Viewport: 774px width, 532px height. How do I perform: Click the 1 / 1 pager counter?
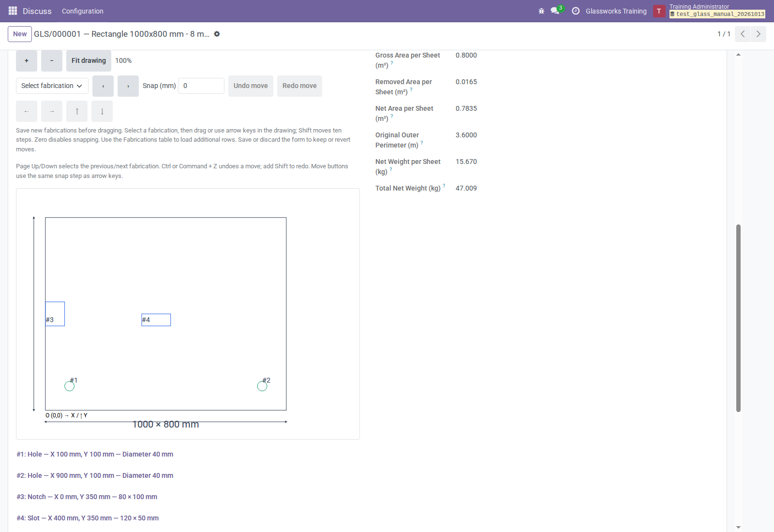click(x=724, y=34)
